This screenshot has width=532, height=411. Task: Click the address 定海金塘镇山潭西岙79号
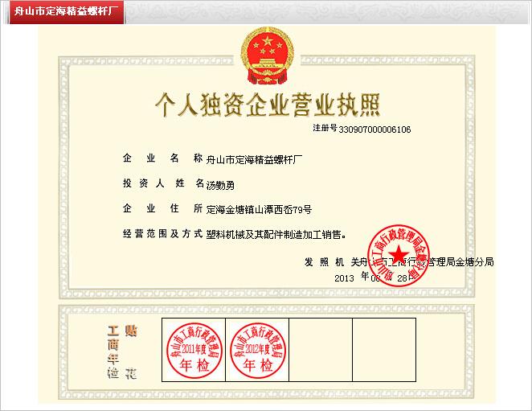click(258, 210)
